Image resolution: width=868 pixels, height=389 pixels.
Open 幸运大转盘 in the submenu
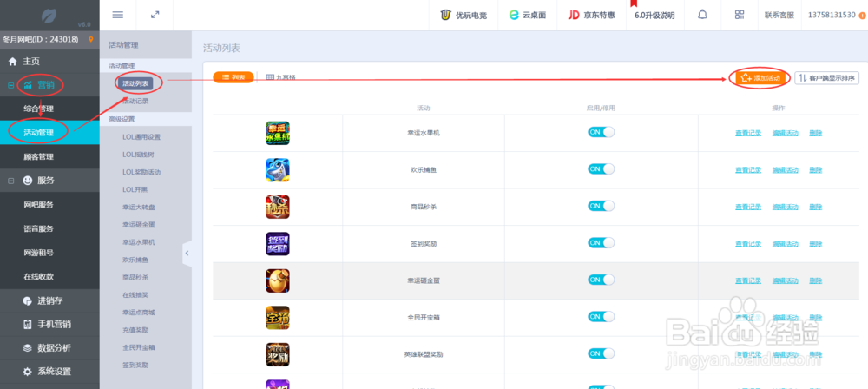tap(139, 208)
